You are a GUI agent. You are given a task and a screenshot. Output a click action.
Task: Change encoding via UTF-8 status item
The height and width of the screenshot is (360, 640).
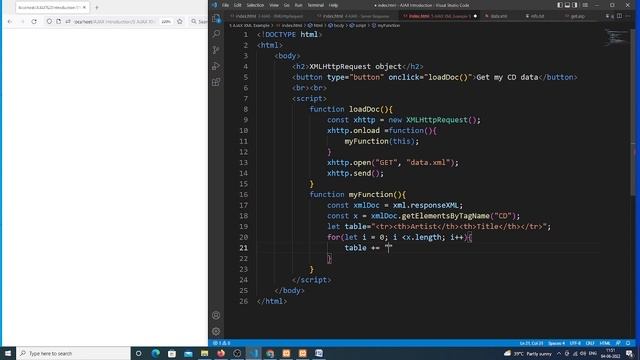point(575,343)
